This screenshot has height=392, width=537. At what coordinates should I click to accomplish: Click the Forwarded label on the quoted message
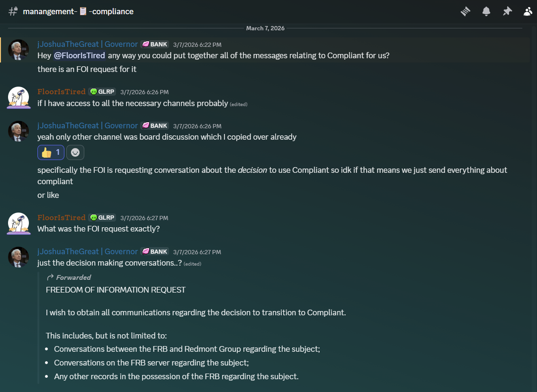pyautogui.click(x=73, y=277)
